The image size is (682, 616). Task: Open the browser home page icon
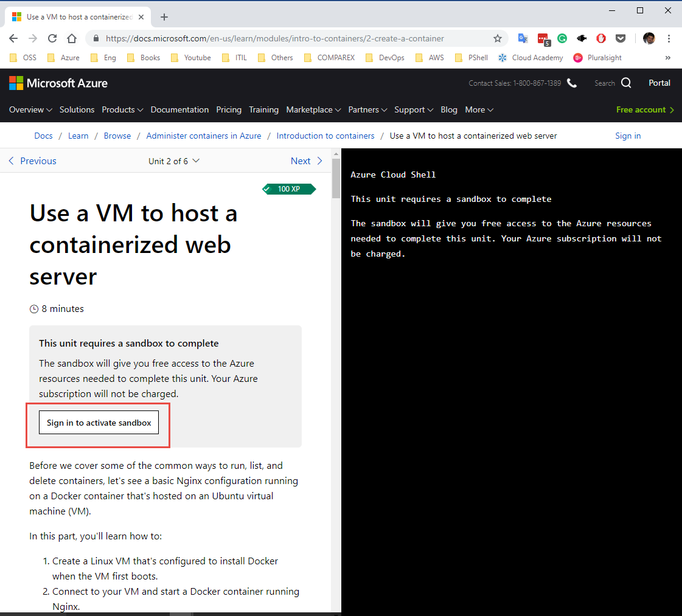[x=72, y=38]
